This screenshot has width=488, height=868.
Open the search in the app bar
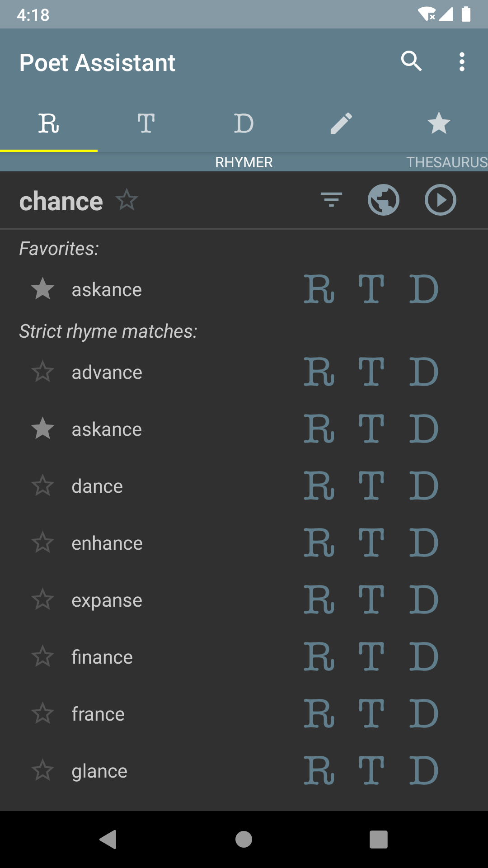click(x=411, y=61)
